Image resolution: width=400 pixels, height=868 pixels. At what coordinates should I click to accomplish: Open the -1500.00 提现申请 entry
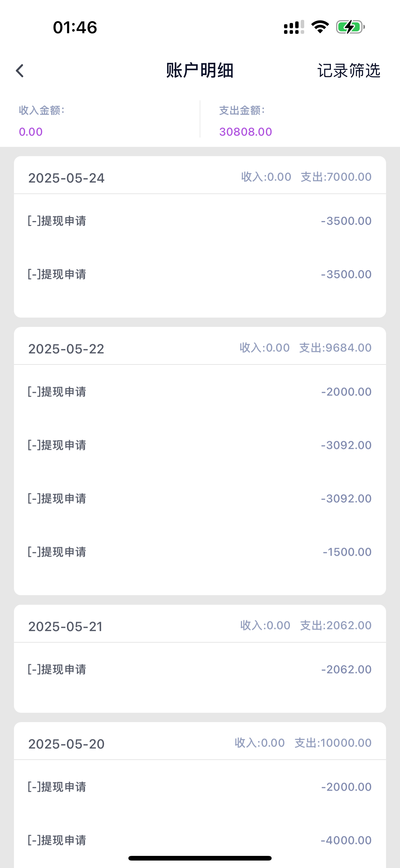point(200,552)
